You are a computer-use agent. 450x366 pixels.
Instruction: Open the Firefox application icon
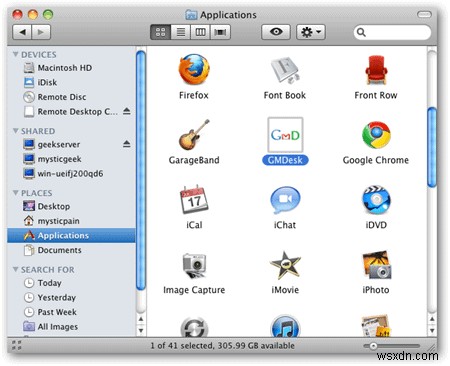194,69
